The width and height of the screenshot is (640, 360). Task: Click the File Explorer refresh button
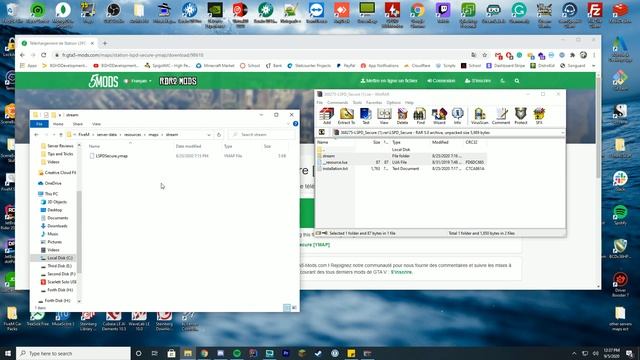click(219, 135)
